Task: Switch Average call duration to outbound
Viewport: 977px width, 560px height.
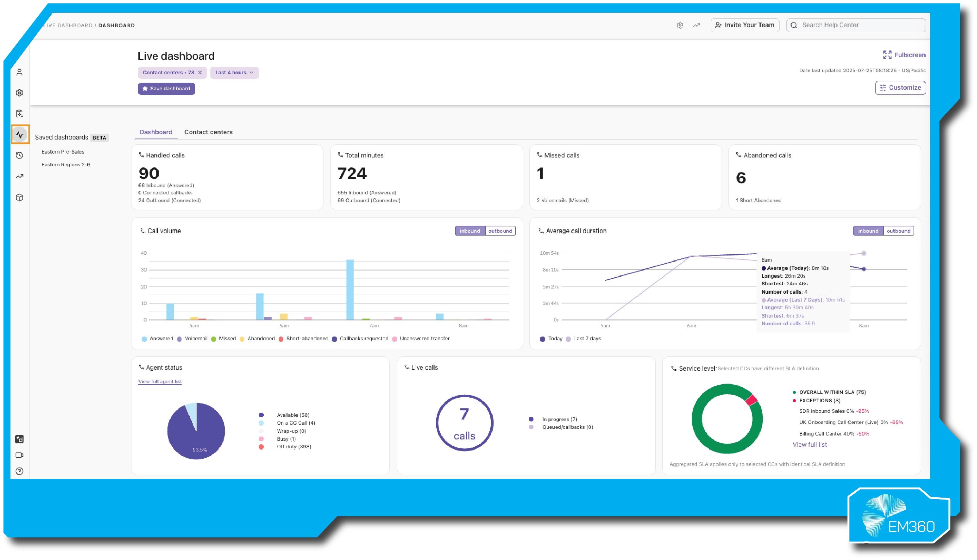Action: tap(898, 231)
